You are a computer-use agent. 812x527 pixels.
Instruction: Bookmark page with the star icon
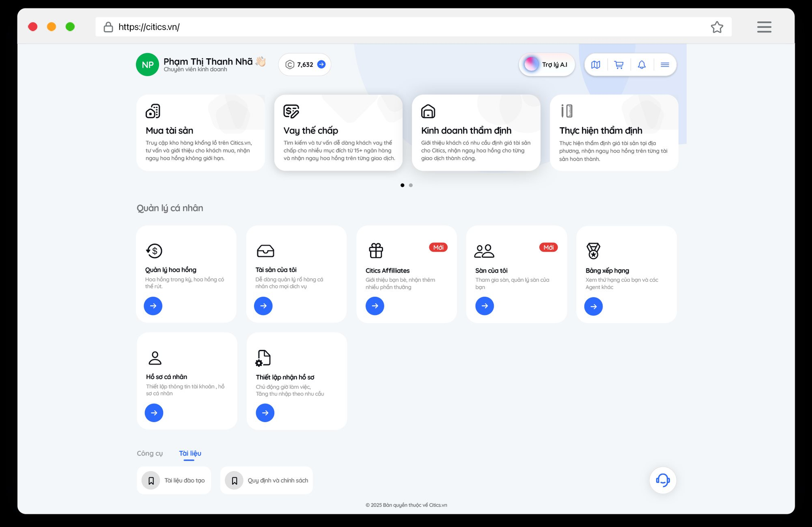pos(717,27)
